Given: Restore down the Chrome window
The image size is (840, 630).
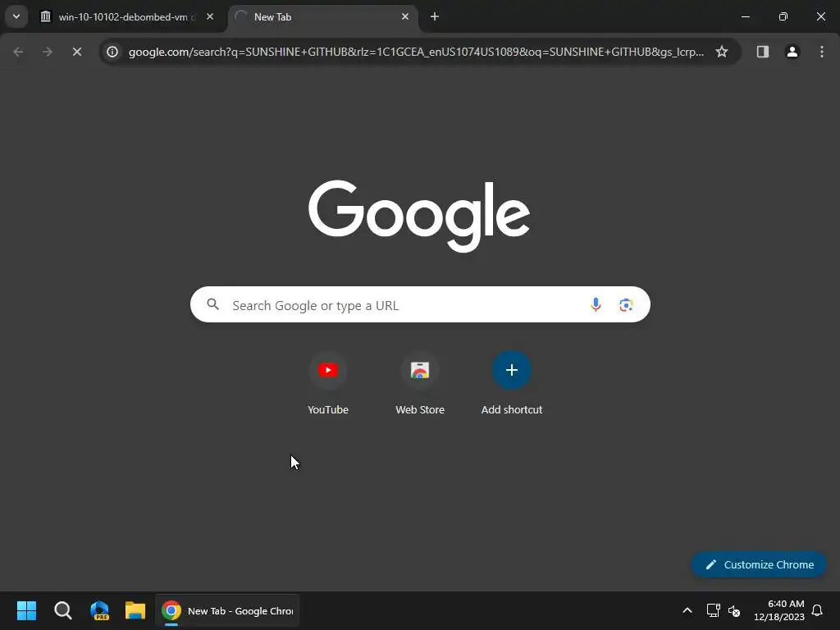Looking at the screenshot, I should [x=783, y=16].
